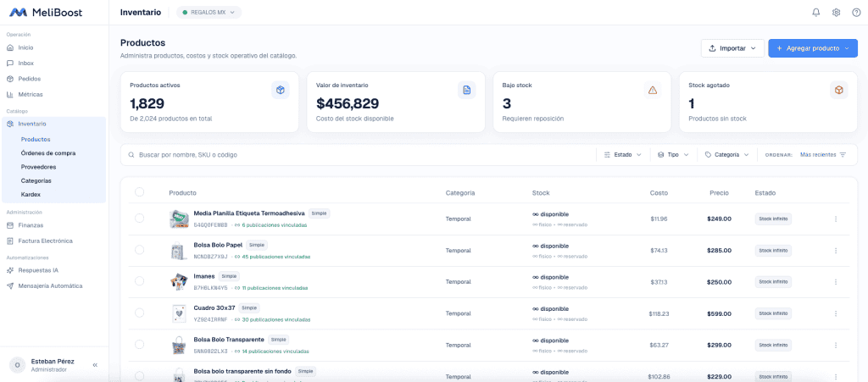
Task: Focus the product search field
Action: click(x=358, y=155)
